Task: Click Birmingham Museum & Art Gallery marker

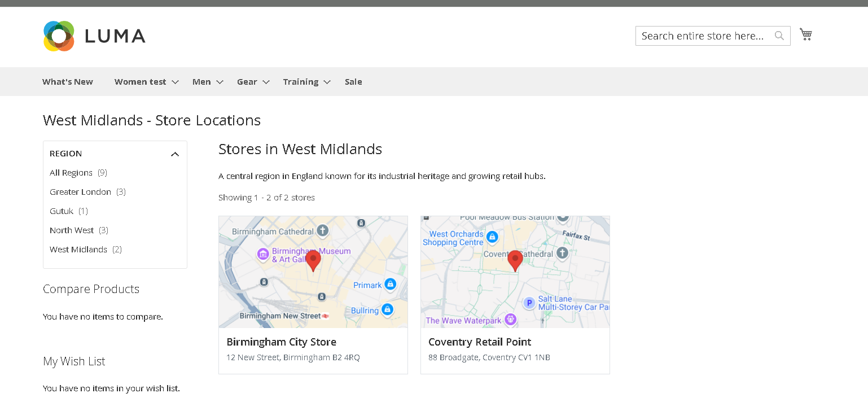Action: 262,254
